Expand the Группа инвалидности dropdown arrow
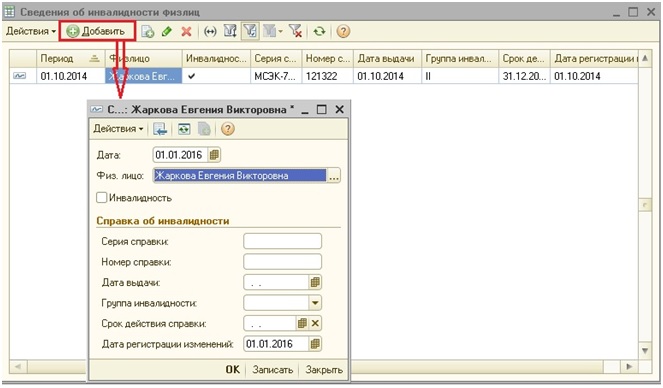Image resolution: width=663 pixels, height=388 pixels. (x=315, y=303)
